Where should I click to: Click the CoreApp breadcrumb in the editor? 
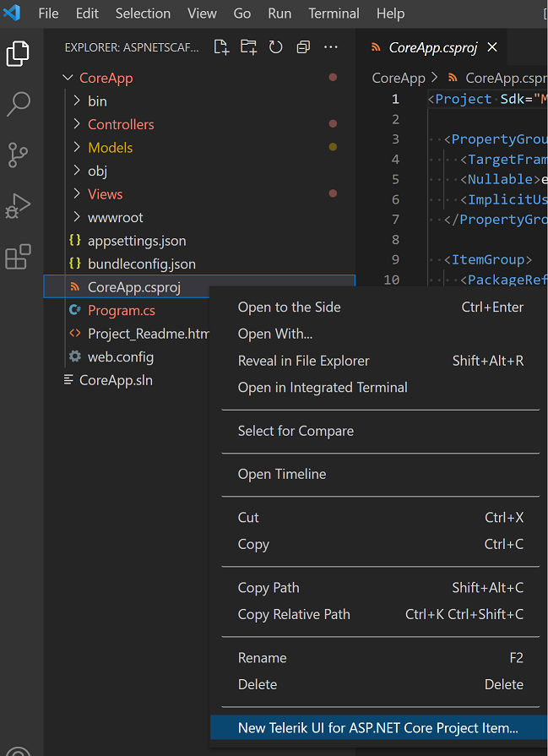tap(399, 78)
